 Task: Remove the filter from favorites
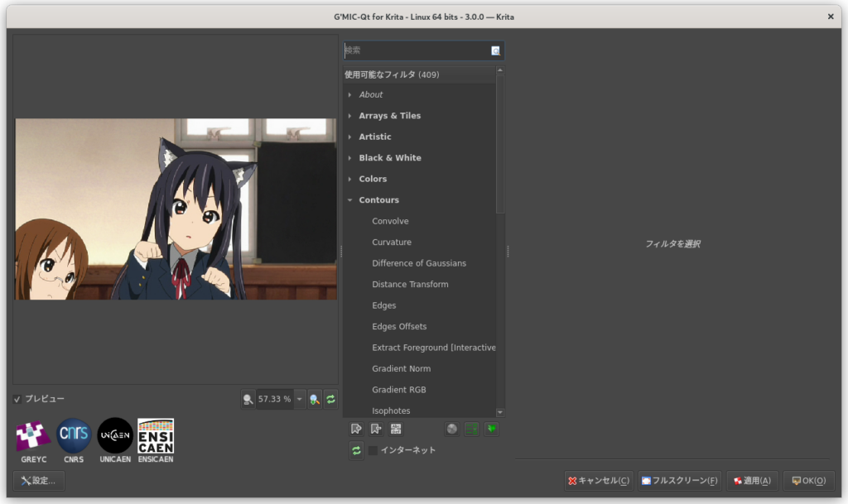pyautogui.click(x=376, y=429)
